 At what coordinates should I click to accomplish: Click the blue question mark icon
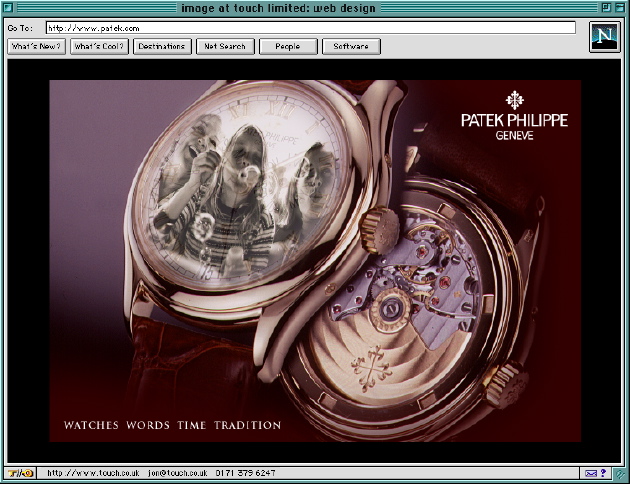click(603, 473)
